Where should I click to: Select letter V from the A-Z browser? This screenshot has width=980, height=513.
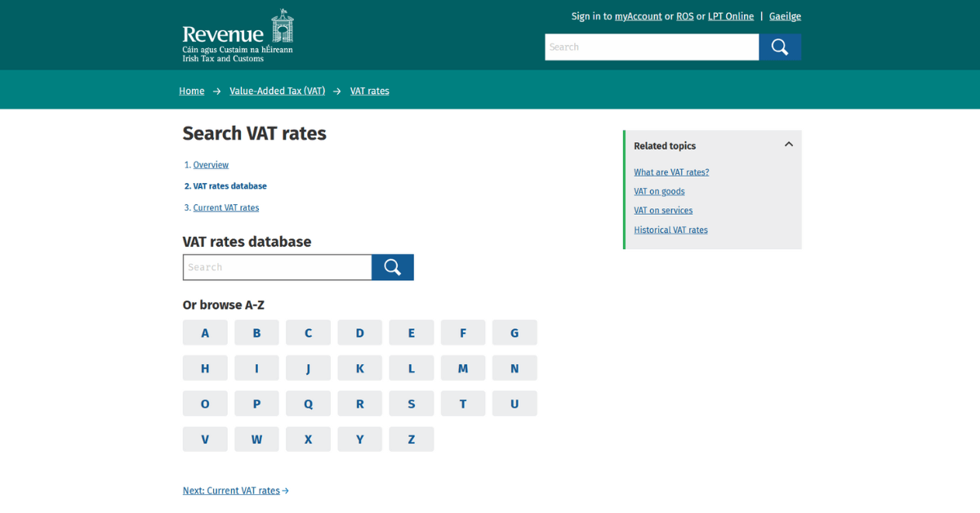click(205, 439)
